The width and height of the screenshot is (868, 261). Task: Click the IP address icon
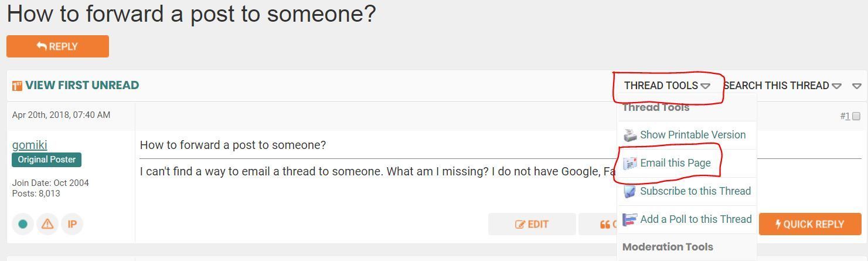72,224
